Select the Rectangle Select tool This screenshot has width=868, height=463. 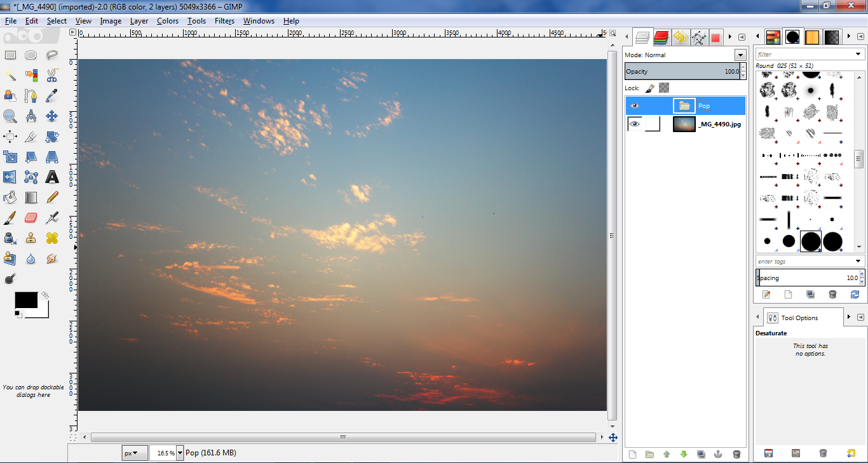point(10,55)
